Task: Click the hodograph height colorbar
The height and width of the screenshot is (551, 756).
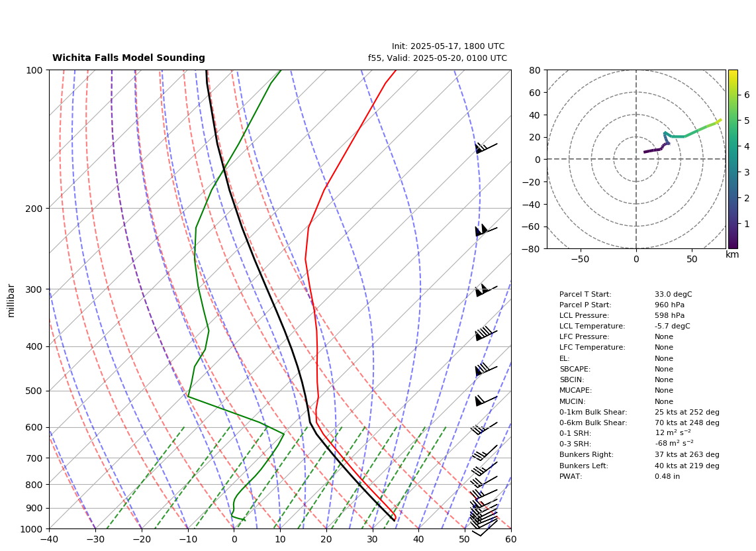Action: coord(733,159)
